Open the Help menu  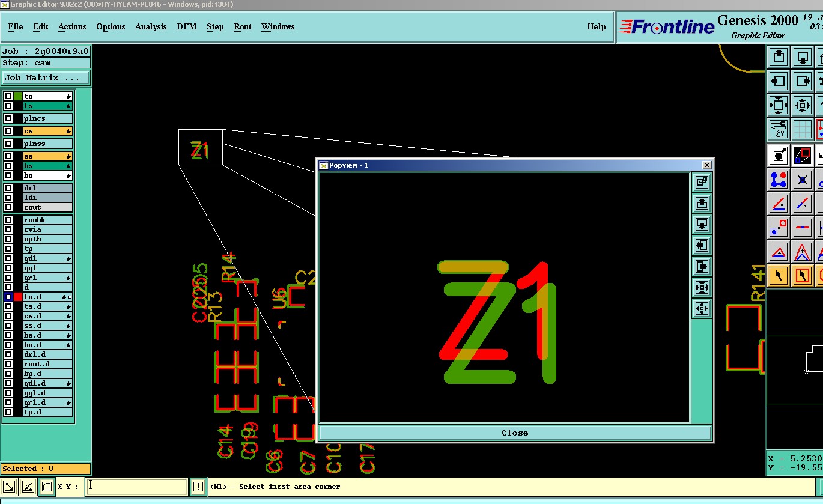click(597, 26)
